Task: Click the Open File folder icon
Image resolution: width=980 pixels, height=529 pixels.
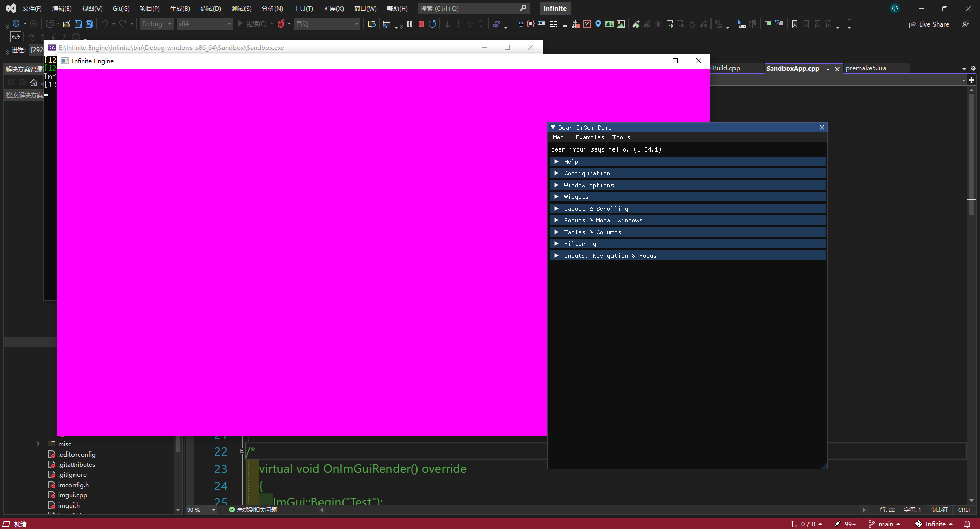Action: pyautogui.click(x=66, y=24)
